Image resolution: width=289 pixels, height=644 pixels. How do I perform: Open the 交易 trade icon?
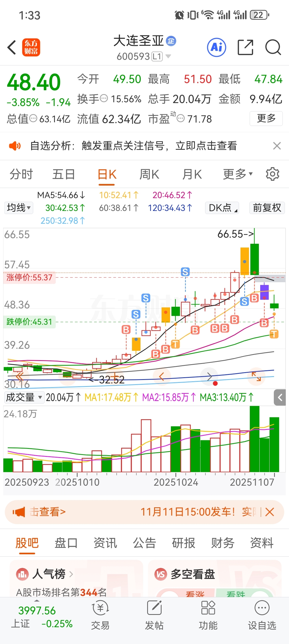point(100,608)
